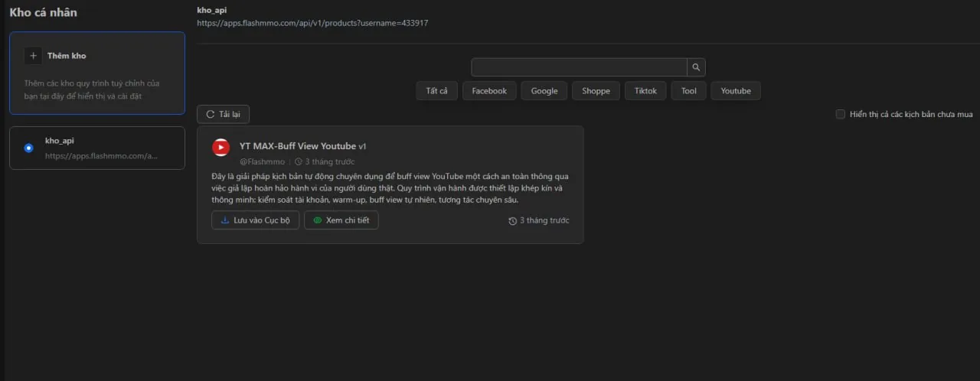
Task: Choose the Youtube category filter
Action: pyautogui.click(x=736, y=91)
